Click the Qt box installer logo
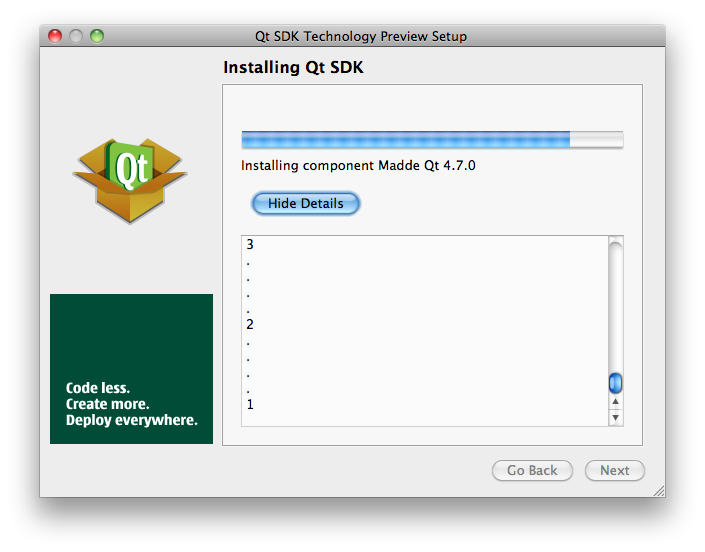 130,180
